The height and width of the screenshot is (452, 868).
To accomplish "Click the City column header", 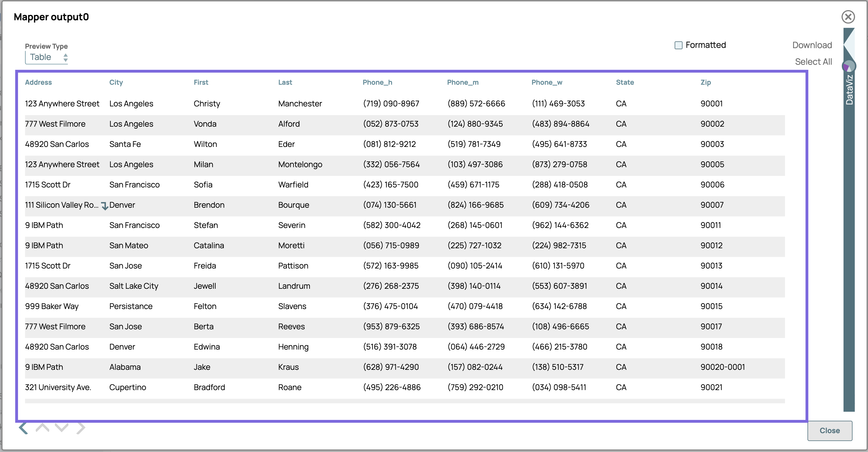I will [x=116, y=82].
